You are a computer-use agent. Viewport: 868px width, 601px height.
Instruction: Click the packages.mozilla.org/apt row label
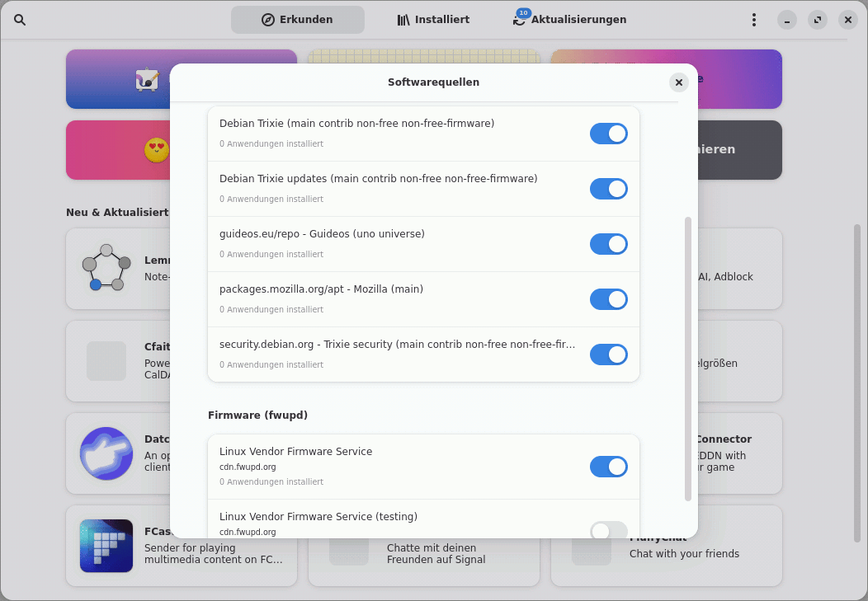click(321, 289)
